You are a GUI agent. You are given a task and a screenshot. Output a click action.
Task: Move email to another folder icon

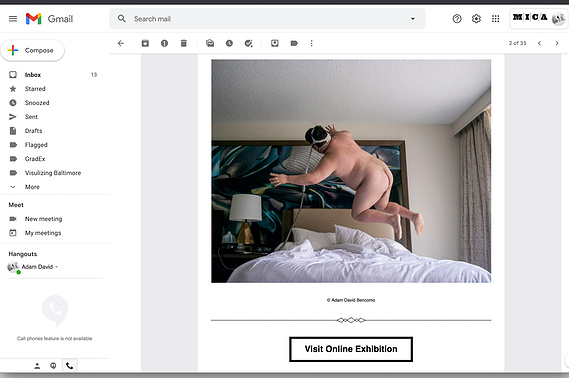click(x=275, y=43)
